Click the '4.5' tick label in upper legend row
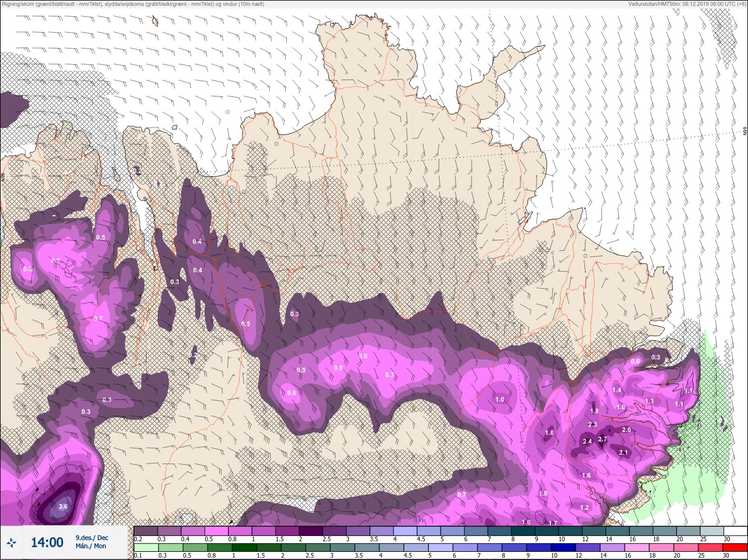Viewport: 748px width, 560px height. 421,539
